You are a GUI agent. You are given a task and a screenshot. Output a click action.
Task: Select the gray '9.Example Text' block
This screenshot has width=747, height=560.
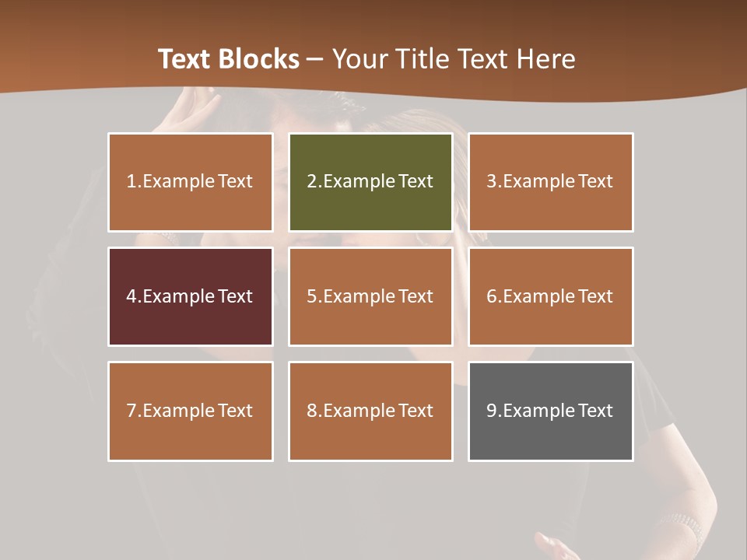[551, 411]
